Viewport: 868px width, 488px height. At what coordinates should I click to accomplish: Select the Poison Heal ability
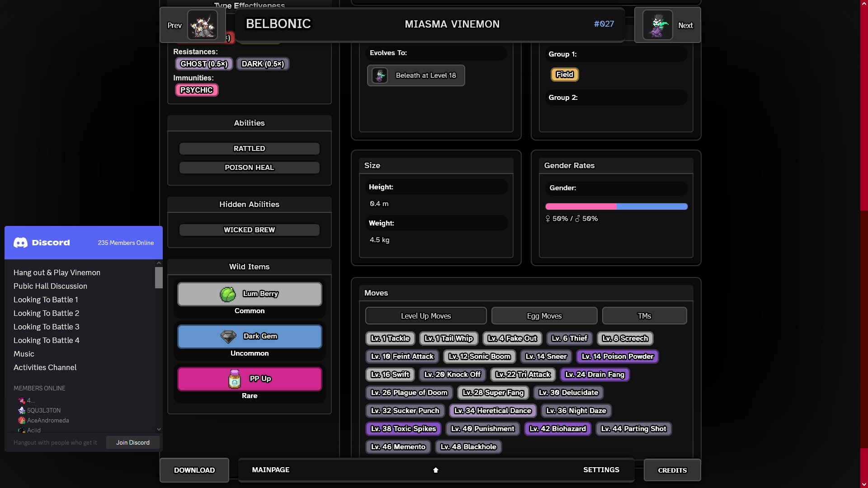(x=249, y=168)
